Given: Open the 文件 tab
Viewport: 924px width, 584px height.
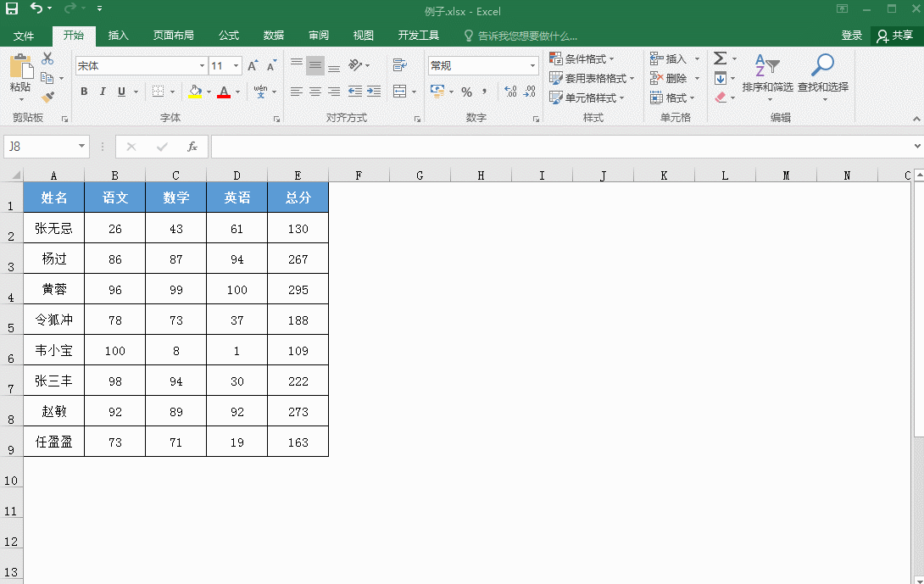Looking at the screenshot, I should (24, 36).
